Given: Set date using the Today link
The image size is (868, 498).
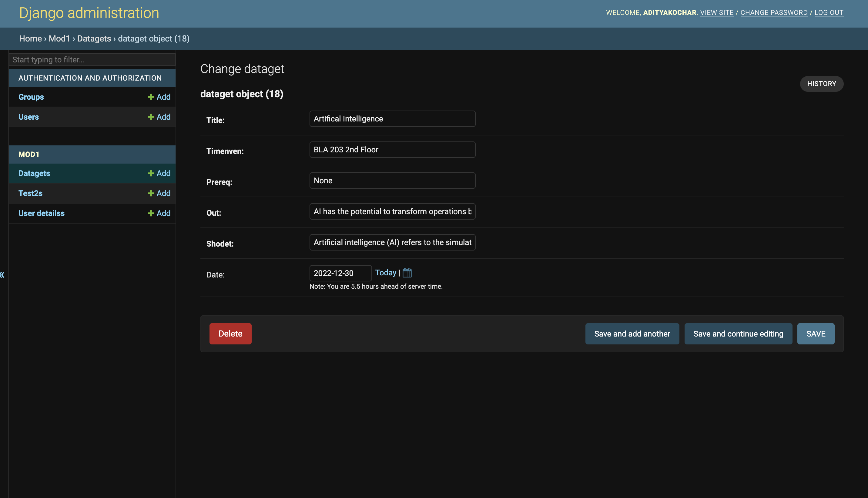Looking at the screenshot, I should (x=385, y=272).
